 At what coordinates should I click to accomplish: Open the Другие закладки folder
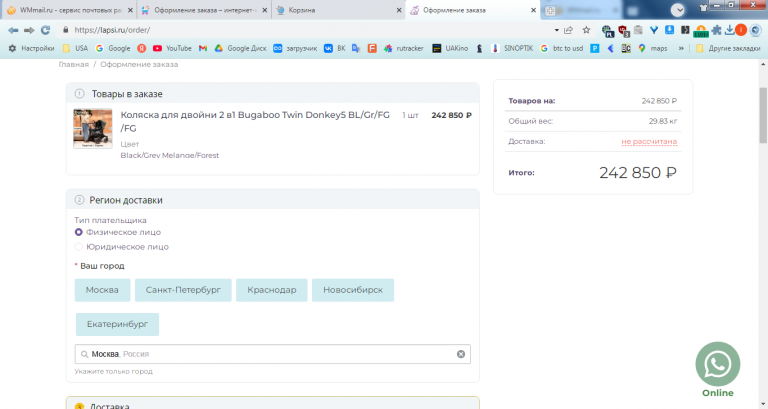coord(728,48)
